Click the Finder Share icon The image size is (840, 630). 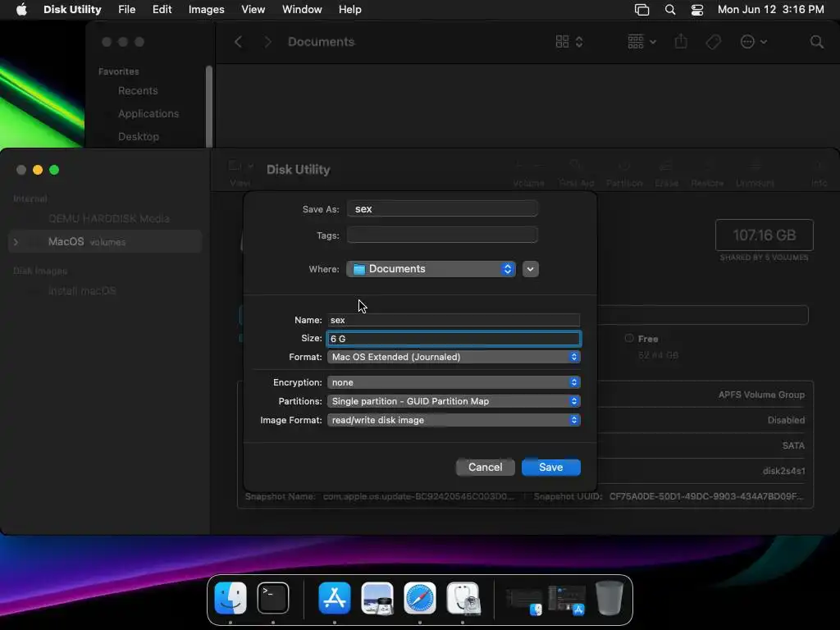pos(681,42)
